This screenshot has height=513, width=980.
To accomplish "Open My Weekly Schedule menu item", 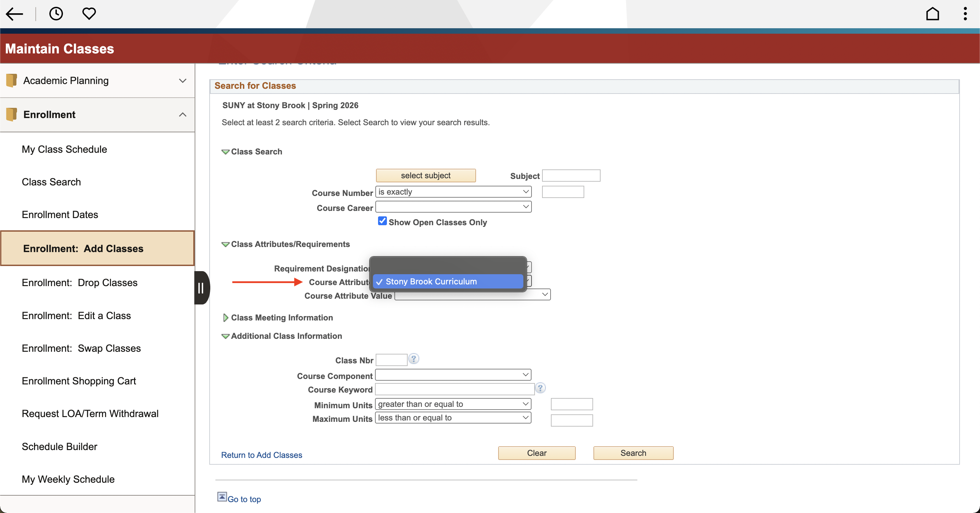I will 68,479.
